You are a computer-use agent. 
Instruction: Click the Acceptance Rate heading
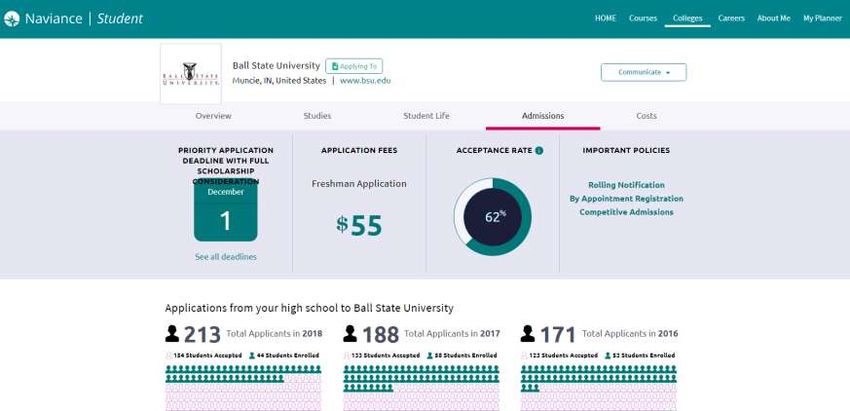(x=494, y=151)
